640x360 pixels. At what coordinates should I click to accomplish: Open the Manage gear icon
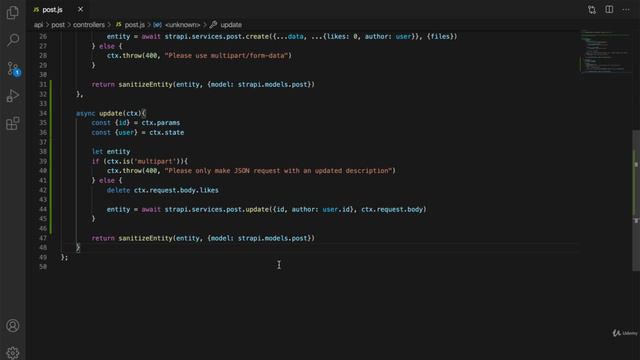pyautogui.click(x=13, y=353)
